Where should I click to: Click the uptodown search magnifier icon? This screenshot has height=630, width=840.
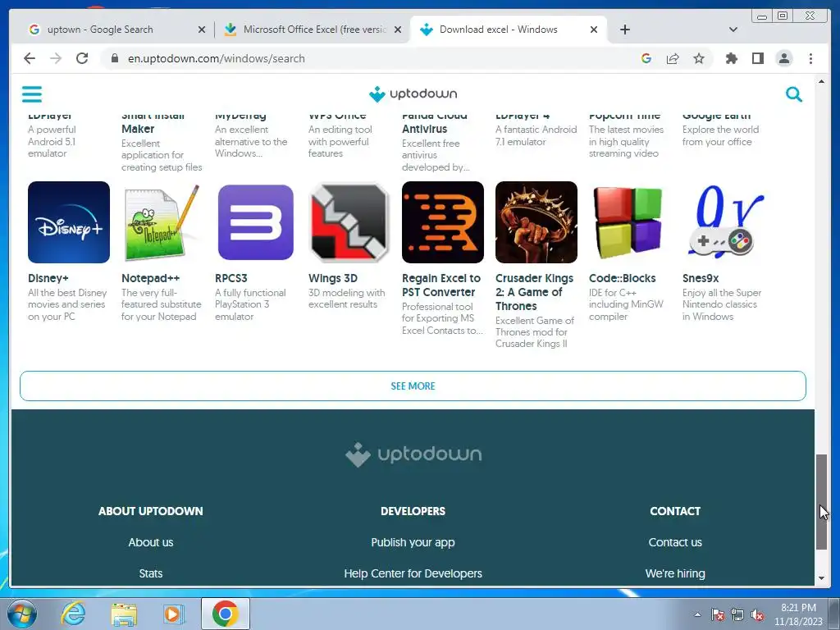[x=793, y=94]
